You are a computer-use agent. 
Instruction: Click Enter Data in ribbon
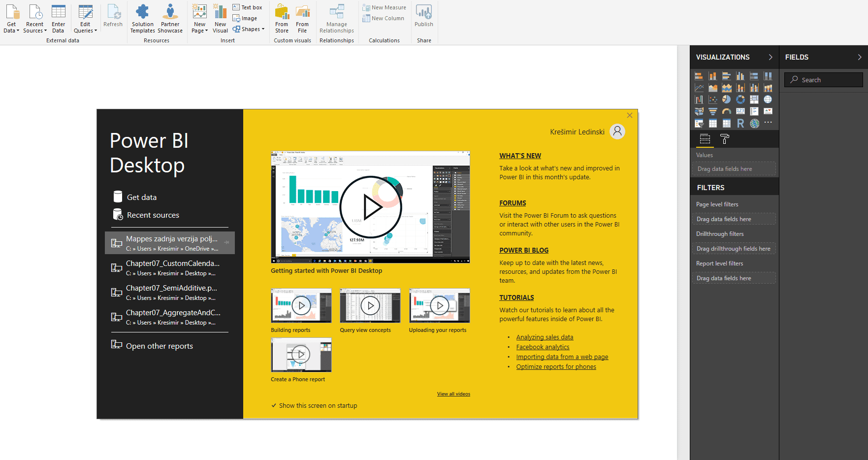[x=58, y=19]
